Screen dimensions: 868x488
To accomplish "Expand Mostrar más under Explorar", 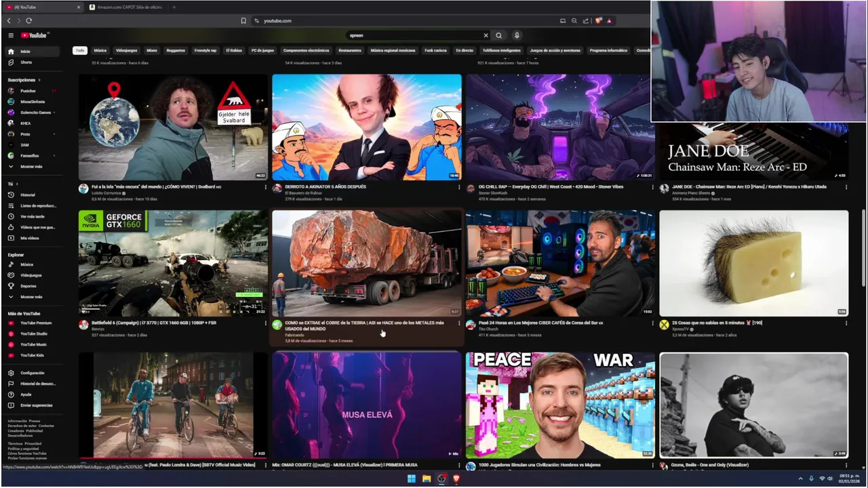I will pos(32,297).
